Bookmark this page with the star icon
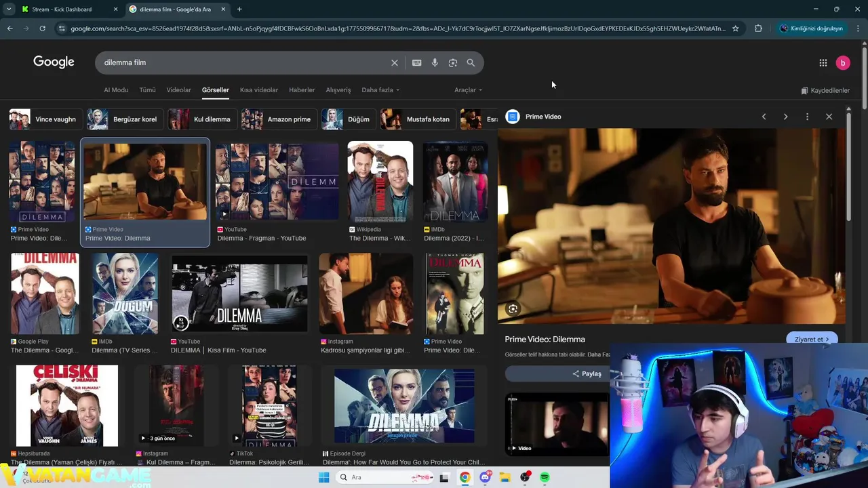868x488 pixels. [735, 28]
